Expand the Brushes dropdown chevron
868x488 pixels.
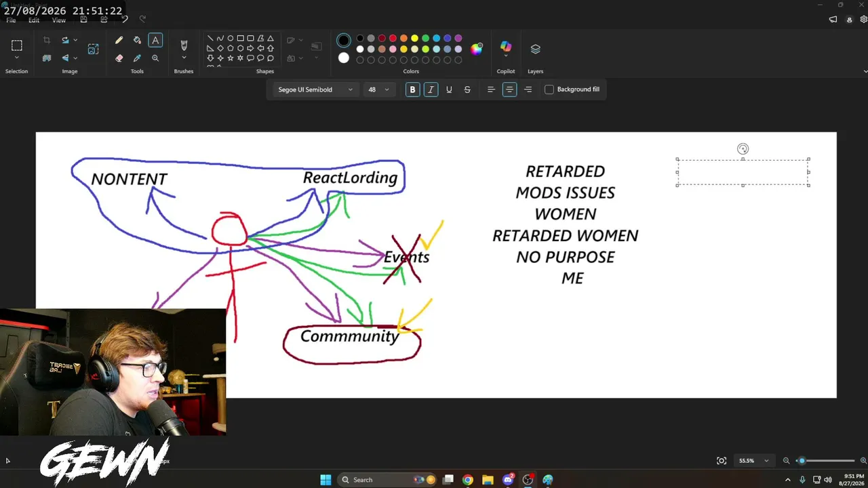click(x=184, y=58)
